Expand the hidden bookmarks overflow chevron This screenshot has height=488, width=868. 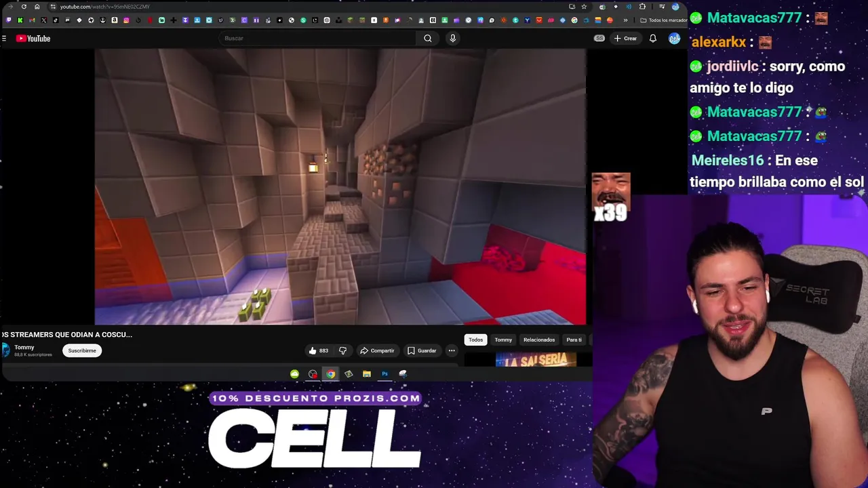tap(625, 20)
